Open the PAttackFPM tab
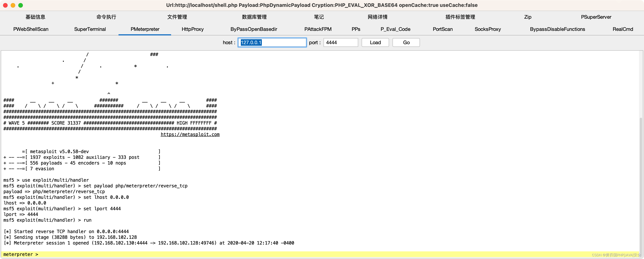 coord(318,29)
